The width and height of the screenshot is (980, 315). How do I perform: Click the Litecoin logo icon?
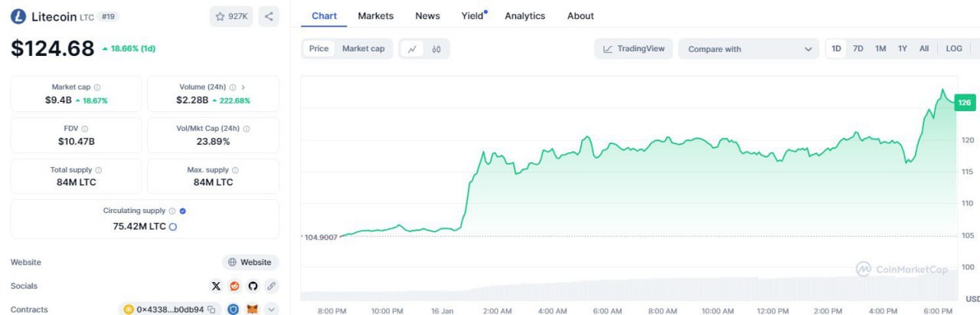pyautogui.click(x=18, y=16)
